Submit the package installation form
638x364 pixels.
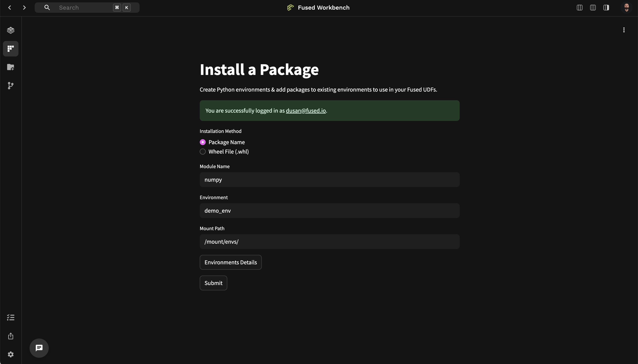213,283
